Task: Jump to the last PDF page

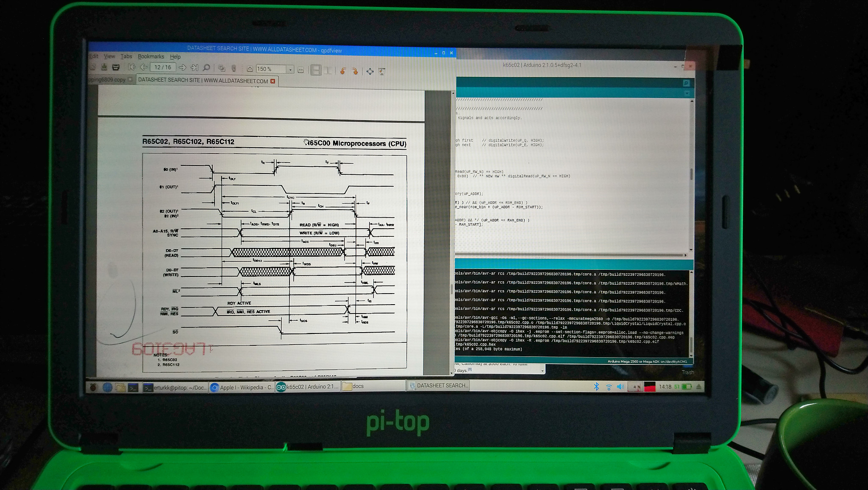Action: coord(195,67)
